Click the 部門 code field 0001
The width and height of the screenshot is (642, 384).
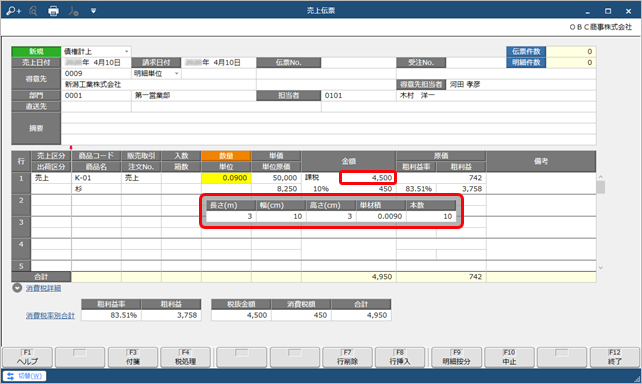pos(96,95)
